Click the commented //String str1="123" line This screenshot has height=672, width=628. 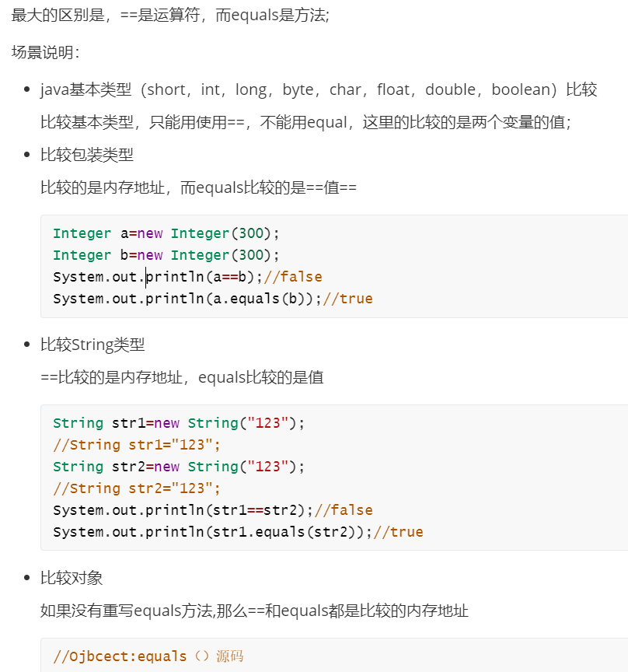tap(137, 446)
